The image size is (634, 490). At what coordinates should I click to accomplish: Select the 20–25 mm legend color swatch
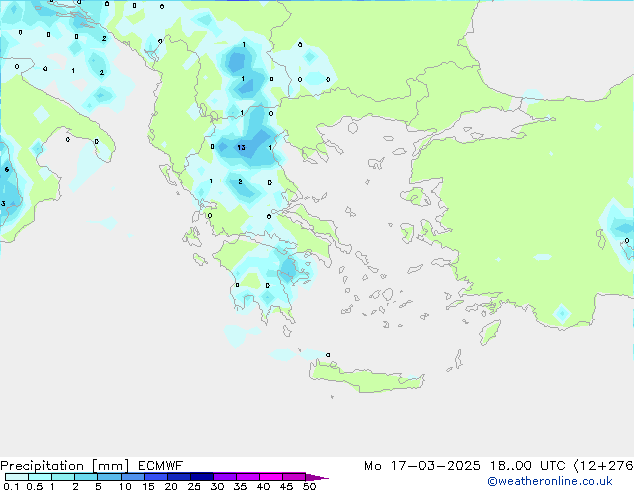[179, 477]
